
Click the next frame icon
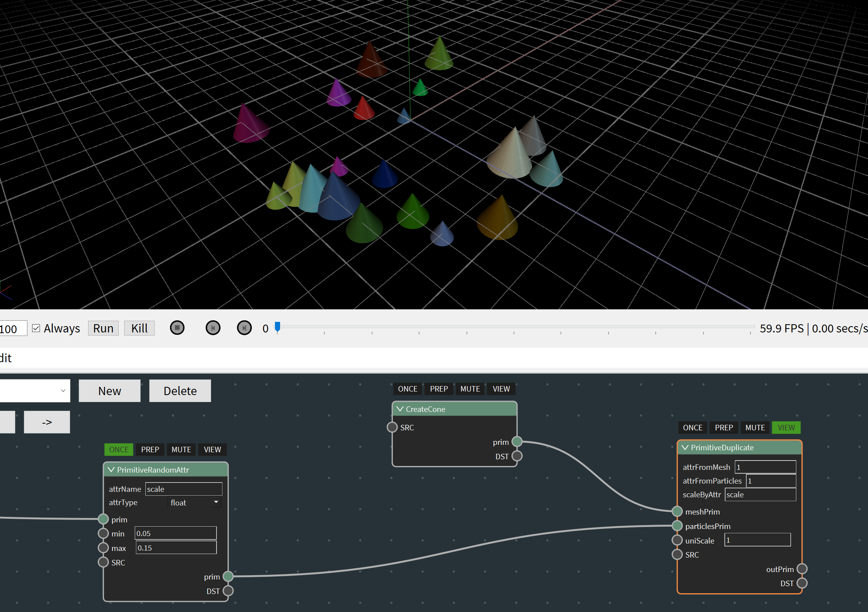click(x=244, y=328)
